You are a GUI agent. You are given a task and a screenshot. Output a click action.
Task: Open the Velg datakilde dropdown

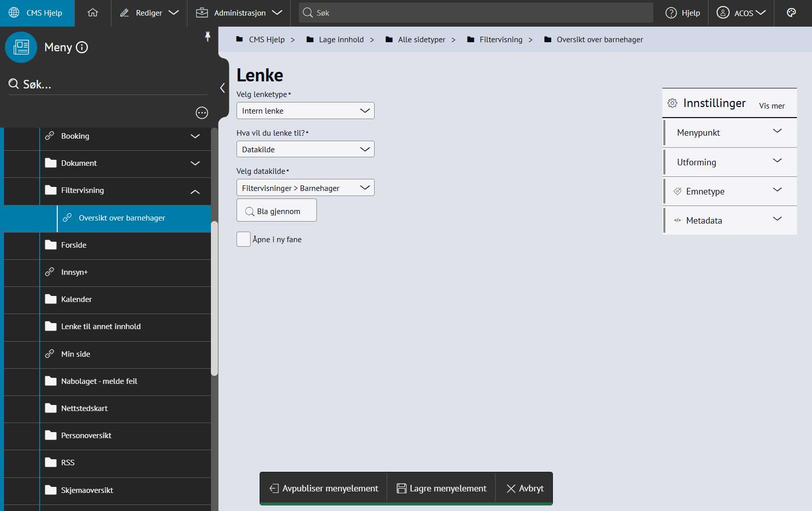point(305,188)
